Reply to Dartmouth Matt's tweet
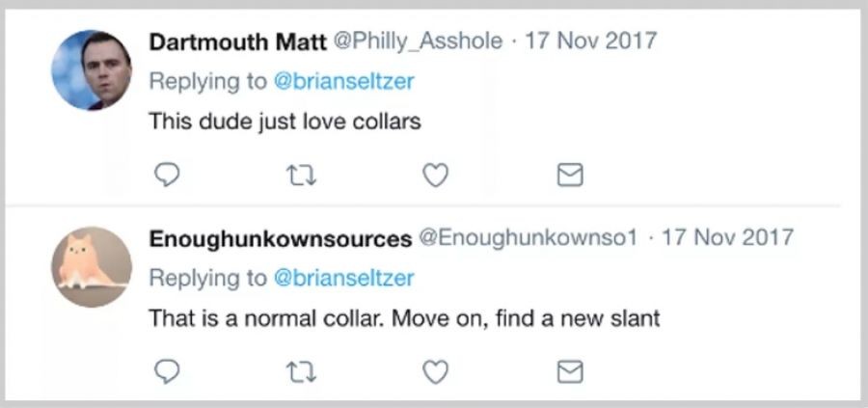This screenshot has width=868, height=408. tap(168, 175)
